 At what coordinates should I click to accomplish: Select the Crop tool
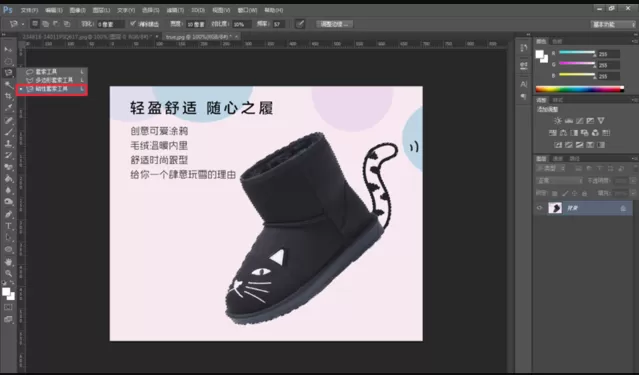click(x=8, y=96)
